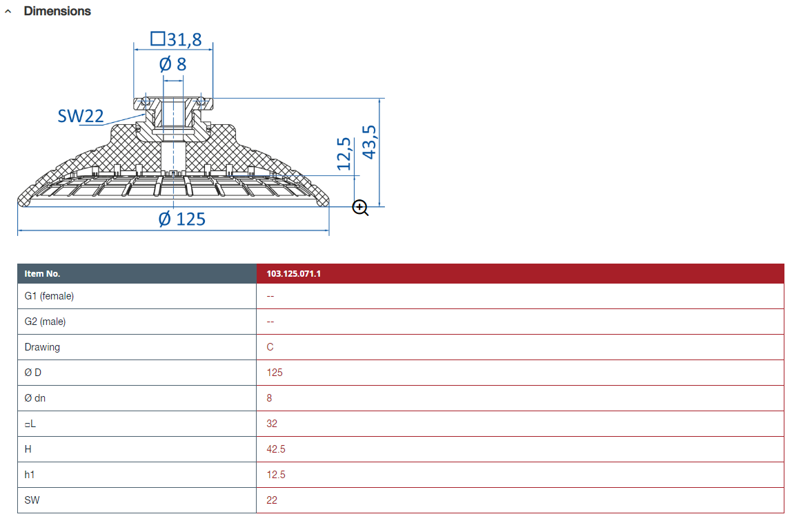801x532 pixels.
Task: Click the SW value '22'
Action: (272, 500)
